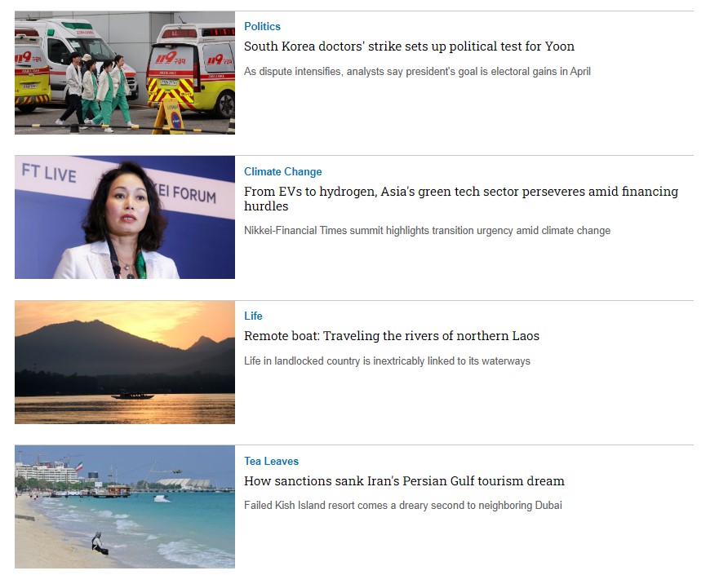Select the landlocked country waterways summary
Viewport: 728px width, 584px height.
coord(387,361)
